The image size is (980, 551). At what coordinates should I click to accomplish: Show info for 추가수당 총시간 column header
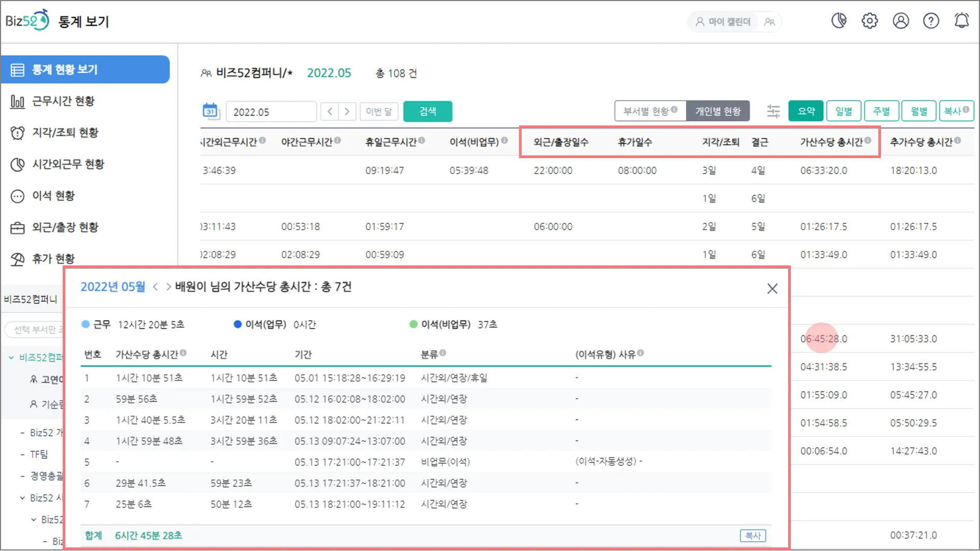point(957,140)
